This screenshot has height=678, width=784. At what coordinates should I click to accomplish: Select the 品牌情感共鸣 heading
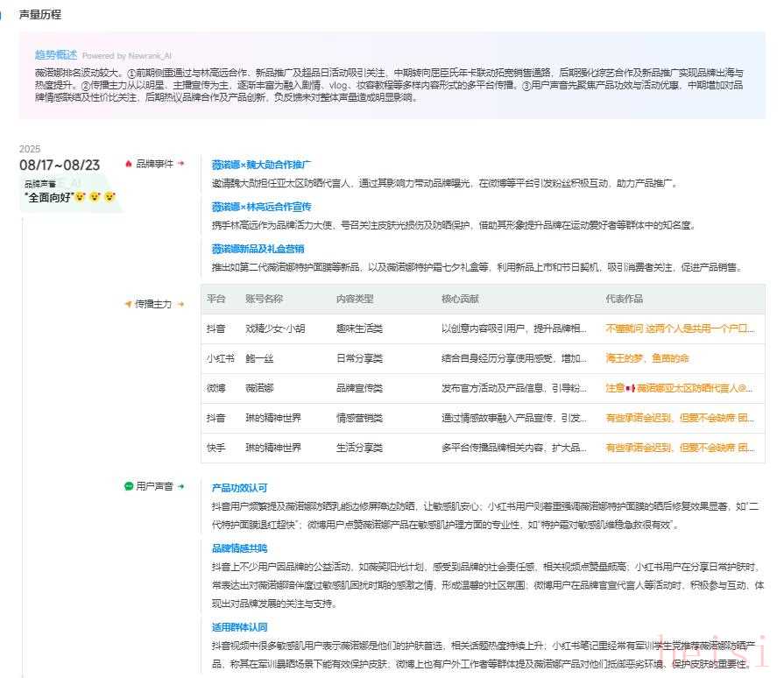tap(239, 548)
